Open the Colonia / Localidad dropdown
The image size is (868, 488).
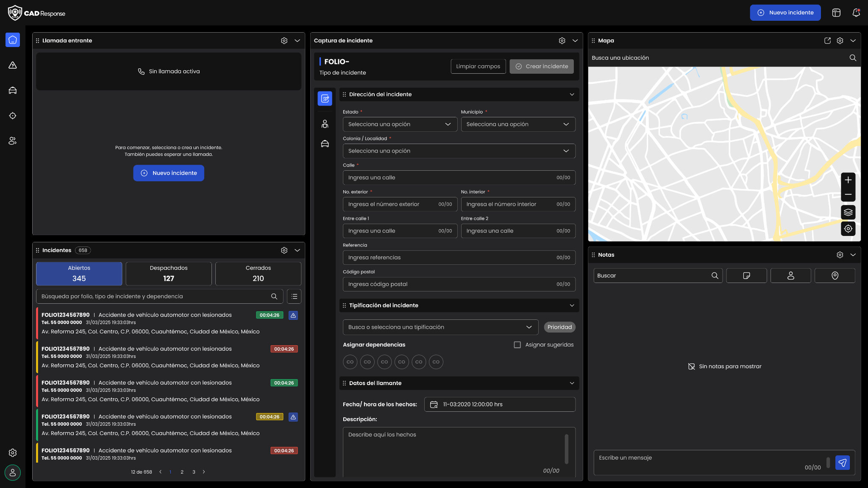(x=459, y=151)
